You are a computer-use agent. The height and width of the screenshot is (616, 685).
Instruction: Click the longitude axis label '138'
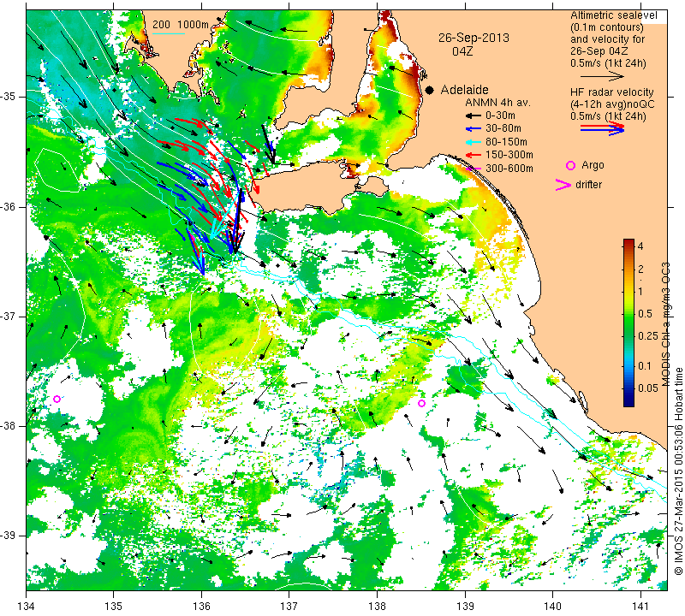(378, 607)
